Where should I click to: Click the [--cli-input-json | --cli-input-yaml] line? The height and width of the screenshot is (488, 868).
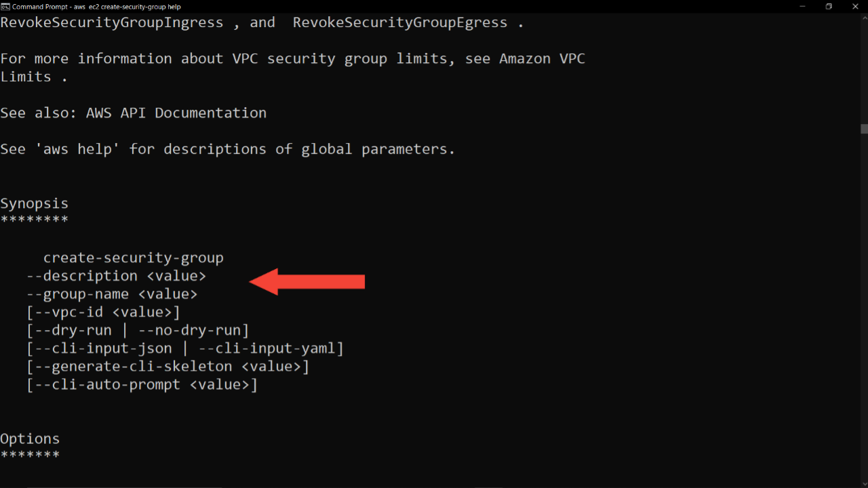(x=184, y=348)
